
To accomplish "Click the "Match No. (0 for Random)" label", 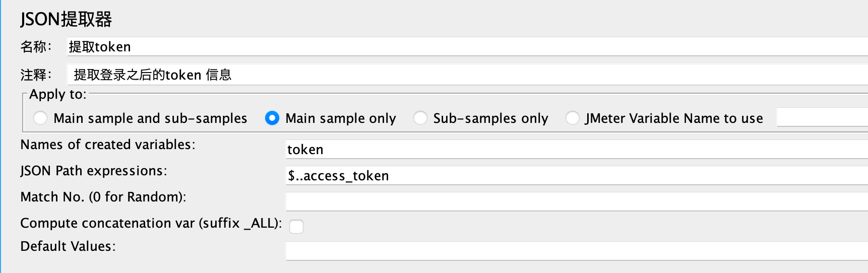I will [x=103, y=197].
